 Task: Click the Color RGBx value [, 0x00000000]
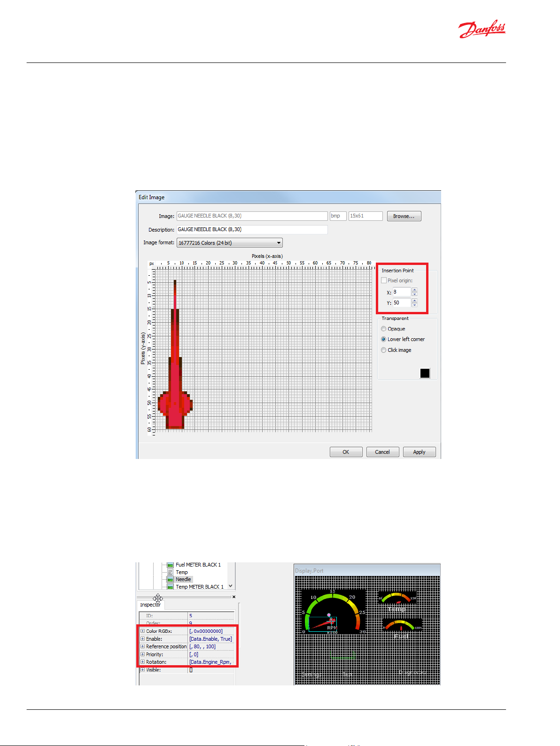pos(206,631)
